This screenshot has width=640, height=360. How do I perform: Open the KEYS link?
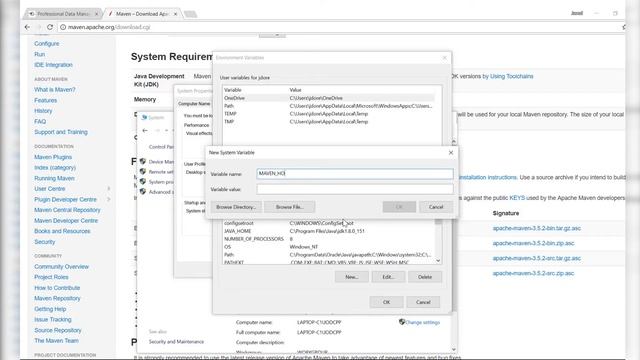[517, 198]
